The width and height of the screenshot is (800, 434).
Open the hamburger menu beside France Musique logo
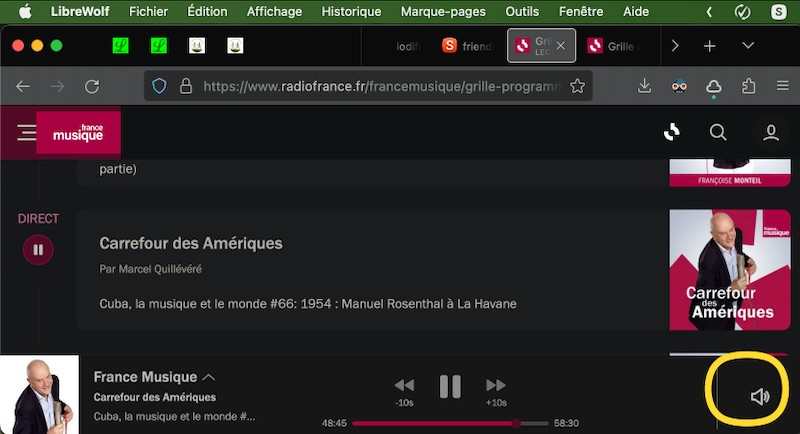(26, 132)
